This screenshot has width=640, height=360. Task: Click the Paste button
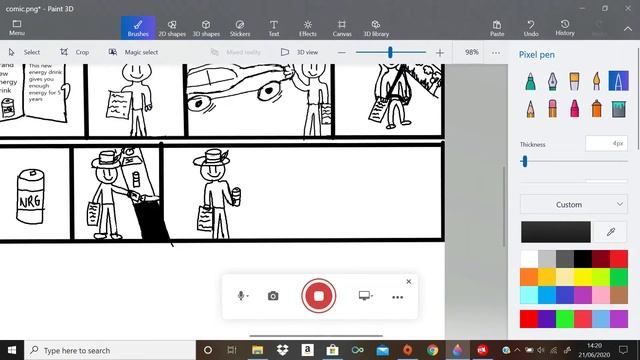pyautogui.click(x=497, y=28)
